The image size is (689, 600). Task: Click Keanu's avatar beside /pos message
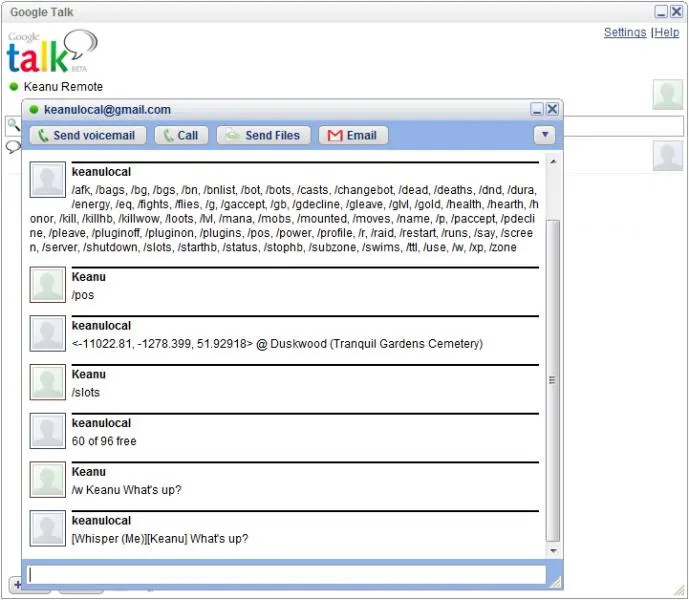pyautogui.click(x=47, y=285)
